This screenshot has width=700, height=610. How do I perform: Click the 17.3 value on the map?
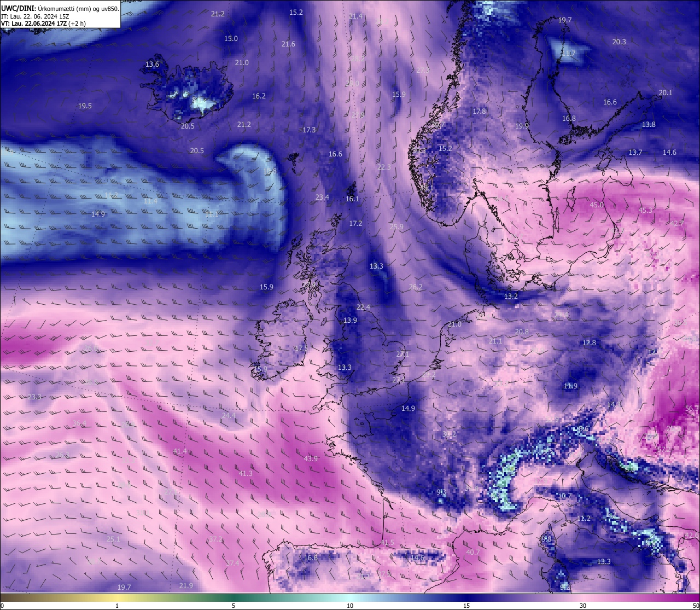click(309, 130)
